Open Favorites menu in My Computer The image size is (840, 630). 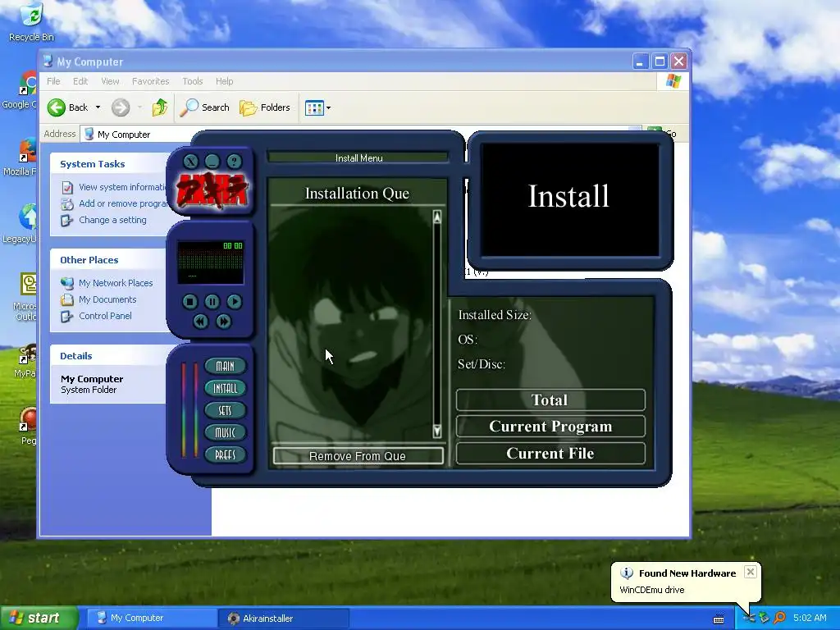click(151, 81)
